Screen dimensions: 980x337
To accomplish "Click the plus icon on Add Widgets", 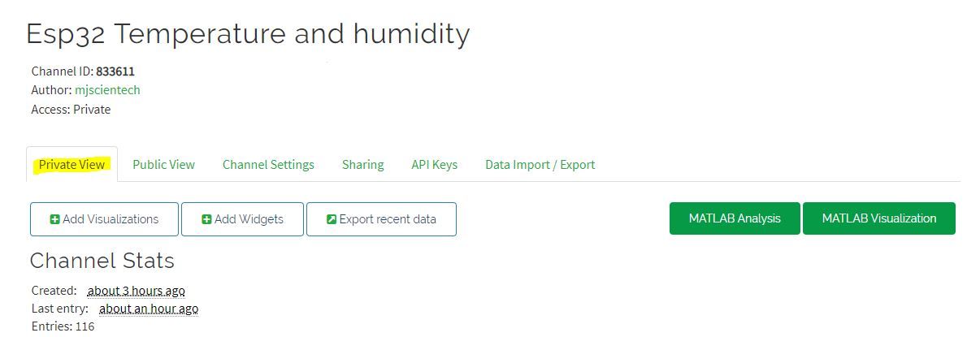I will 206,219.
